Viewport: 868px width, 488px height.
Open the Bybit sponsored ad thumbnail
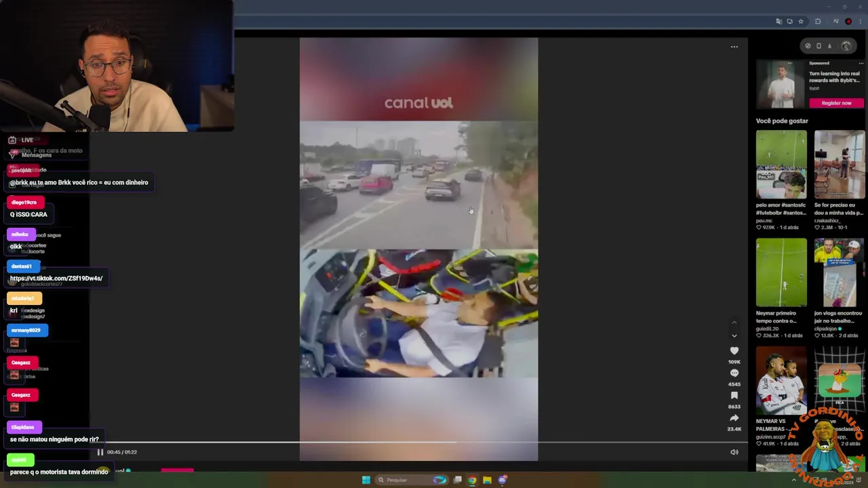781,85
